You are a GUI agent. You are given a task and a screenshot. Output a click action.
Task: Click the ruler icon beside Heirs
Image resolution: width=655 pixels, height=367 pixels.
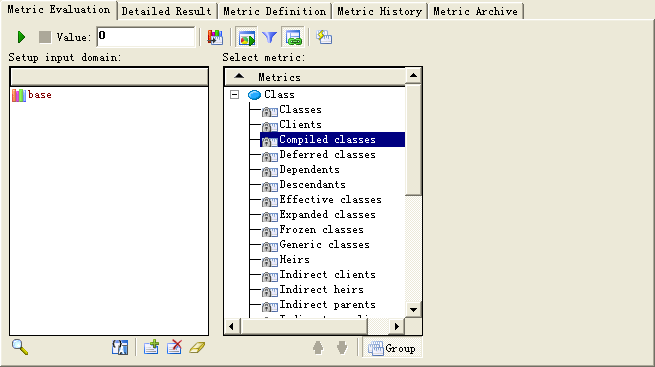(269, 261)
